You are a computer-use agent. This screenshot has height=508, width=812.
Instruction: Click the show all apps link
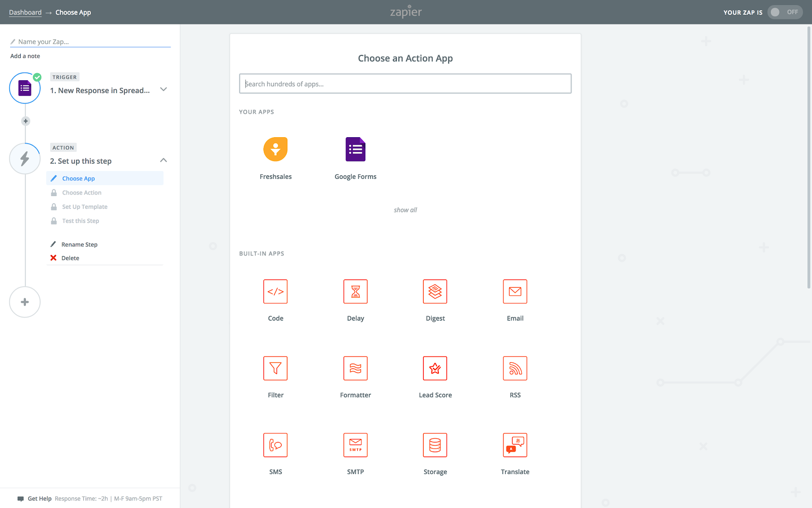(405, 210)
